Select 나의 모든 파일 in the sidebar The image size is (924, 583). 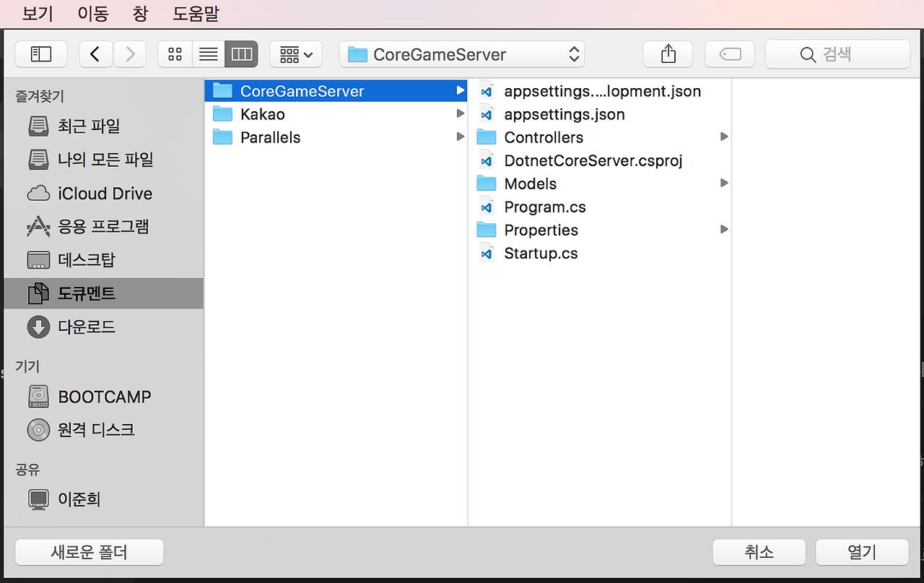(104, 160)
